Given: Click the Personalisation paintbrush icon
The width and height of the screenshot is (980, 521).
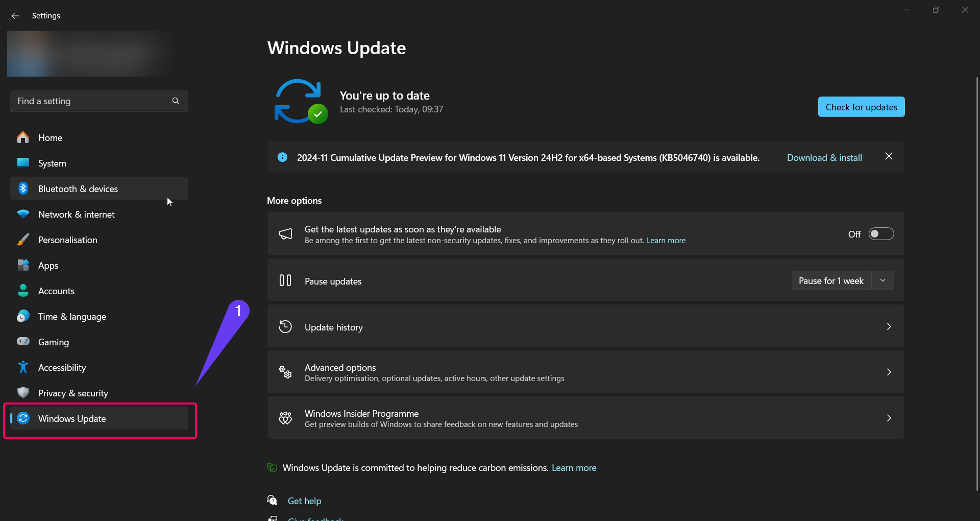Looking at the screenshot, I should click(23, 240).
